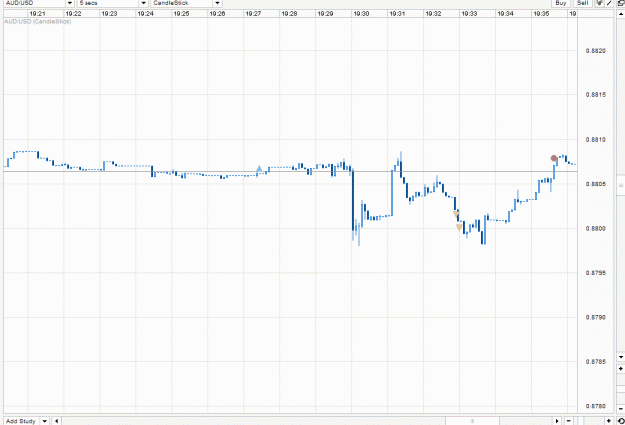Click the AUD/USD (CandleStick) chart label
This screenshot has width=625, height=425.
[37, 22]
